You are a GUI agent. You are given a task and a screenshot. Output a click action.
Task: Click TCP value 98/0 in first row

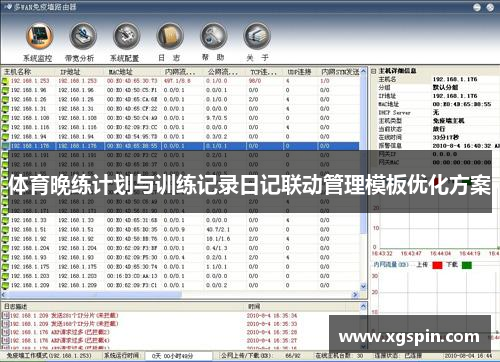255,81
